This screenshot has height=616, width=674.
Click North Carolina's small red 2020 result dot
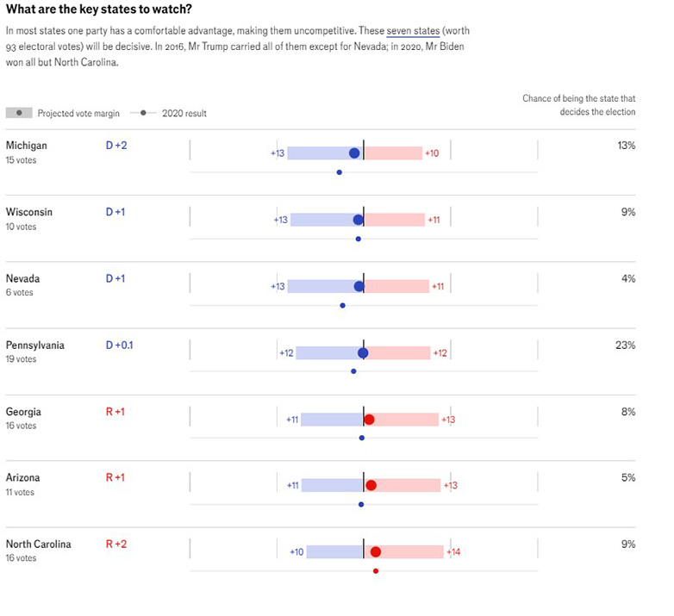click(x=376, y=570)
